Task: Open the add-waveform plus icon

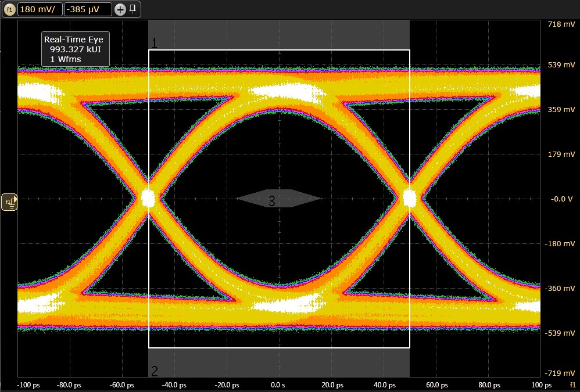Action: tap(120, 9)
